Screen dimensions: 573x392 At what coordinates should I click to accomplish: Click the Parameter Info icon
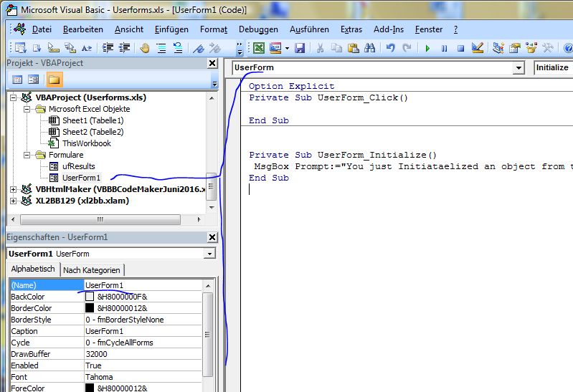(x=70, y=48)
